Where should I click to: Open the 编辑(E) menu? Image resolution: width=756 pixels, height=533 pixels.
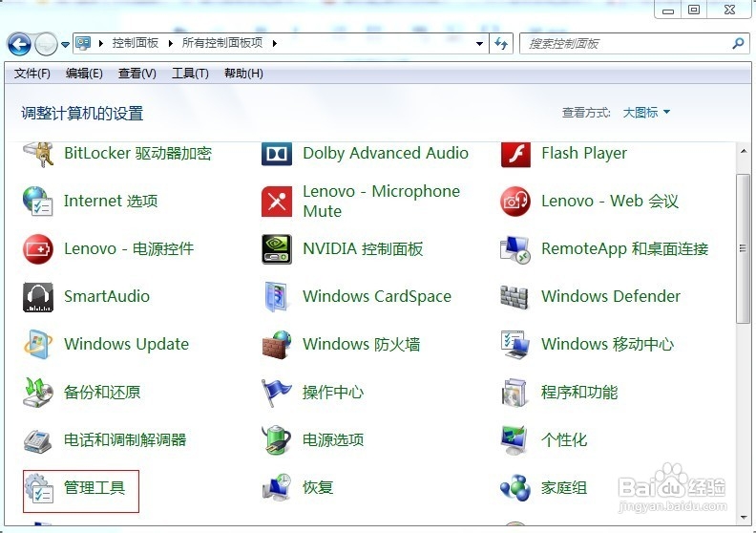click(84, 74)
